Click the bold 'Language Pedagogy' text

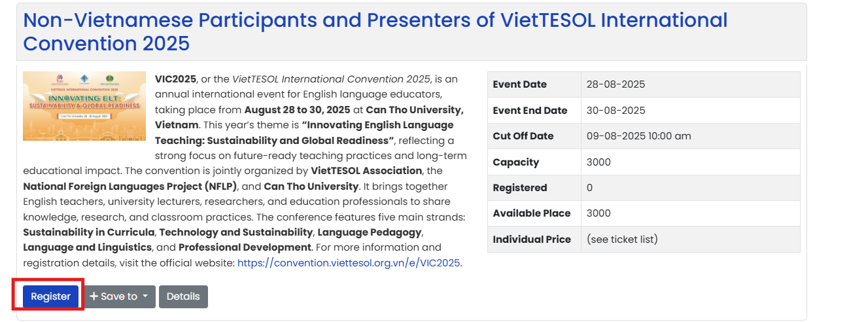point(370,232)
